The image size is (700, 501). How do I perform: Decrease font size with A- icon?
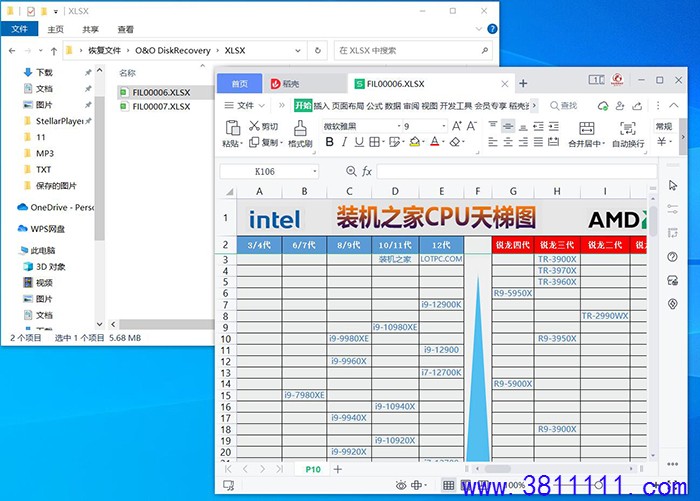(472, 126)
